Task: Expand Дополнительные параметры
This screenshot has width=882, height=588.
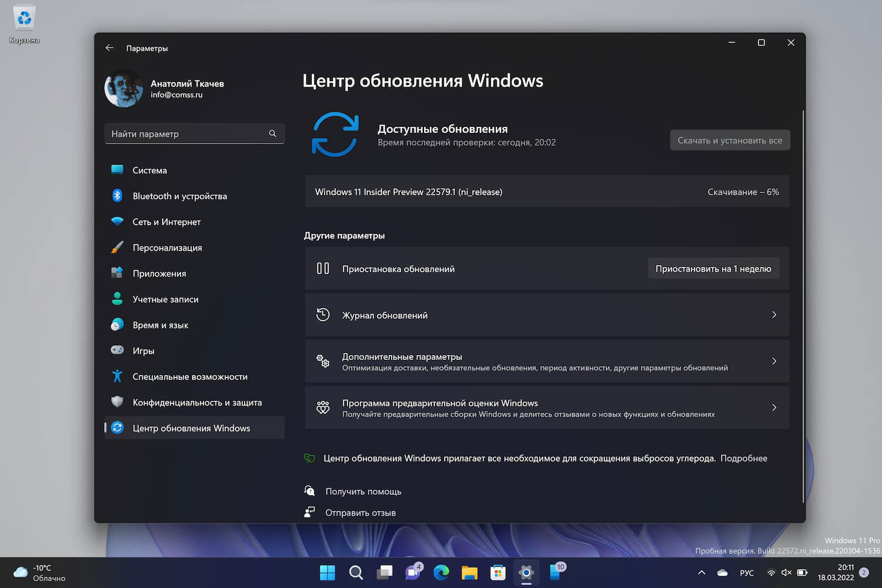Action: tap(547, 361)
